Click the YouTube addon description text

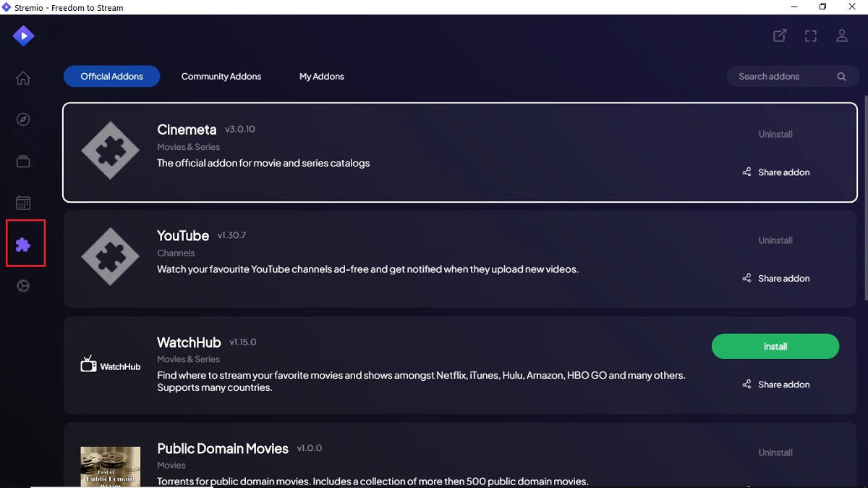click(x=367, y=269)
